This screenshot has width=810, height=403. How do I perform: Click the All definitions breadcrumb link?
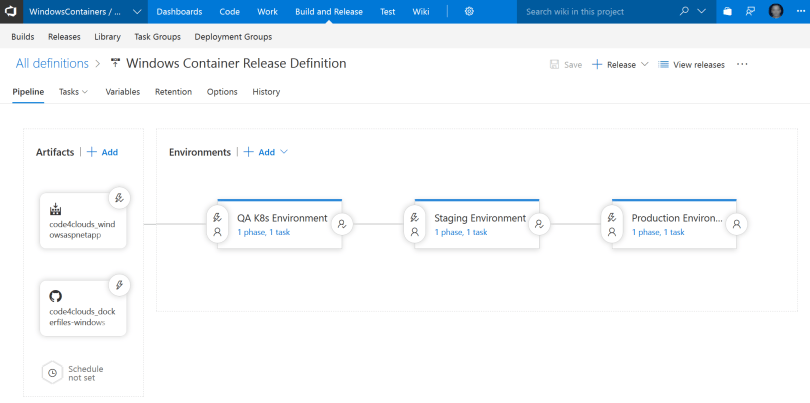(52, 64)
